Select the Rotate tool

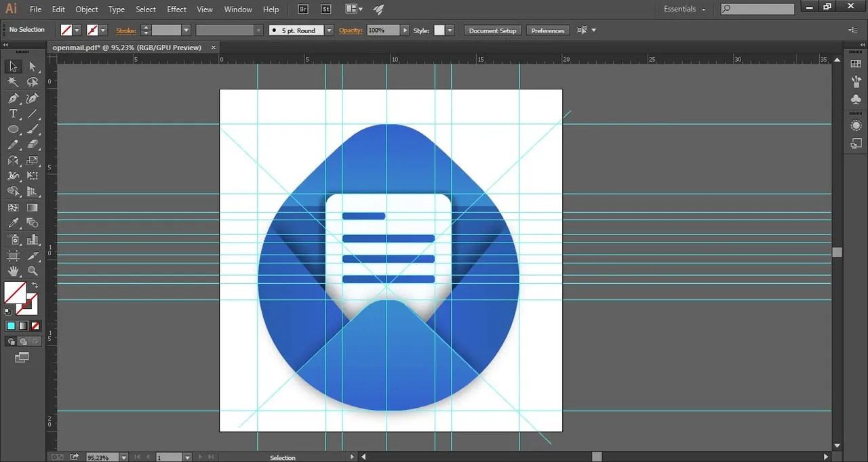(13, 161)
